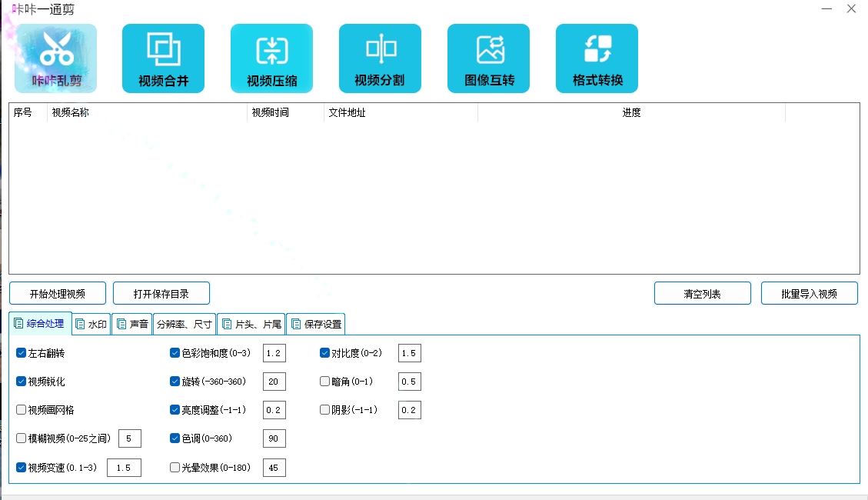
Task: Click the 开始处理视频 start processing button
Action: click(58, 294)
